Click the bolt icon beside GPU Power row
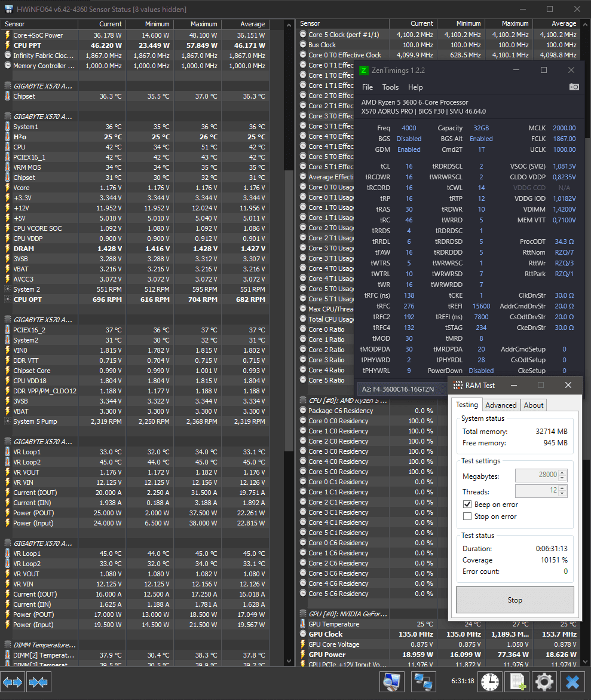This screenshot has width=591, height=700. click(x=303, y=655)
